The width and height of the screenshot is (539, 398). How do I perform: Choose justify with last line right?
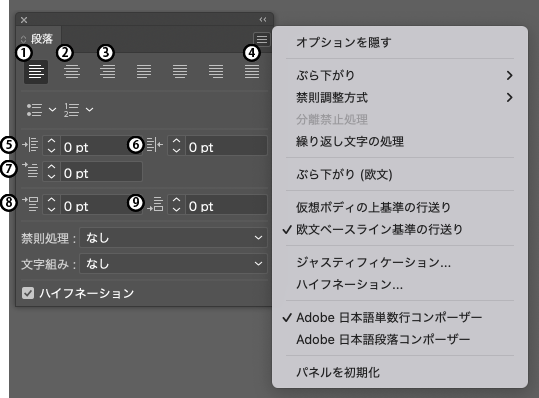(x=216, y=71)
